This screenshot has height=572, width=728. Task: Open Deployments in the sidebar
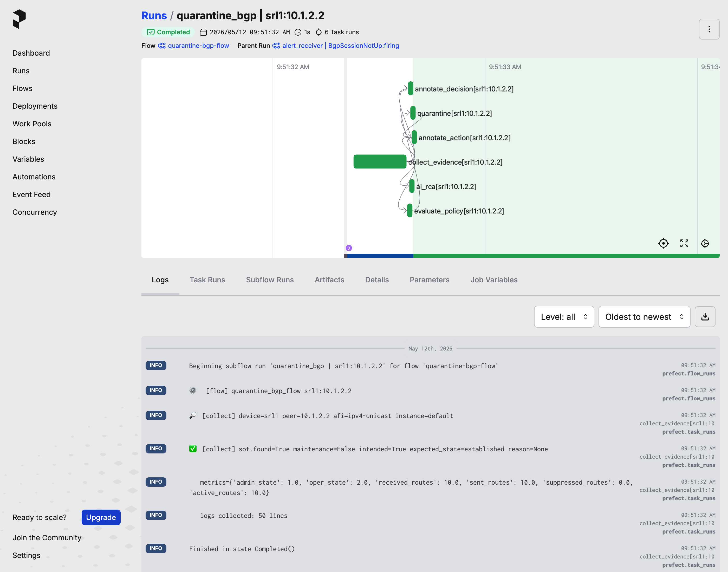[x=35, y=106]
